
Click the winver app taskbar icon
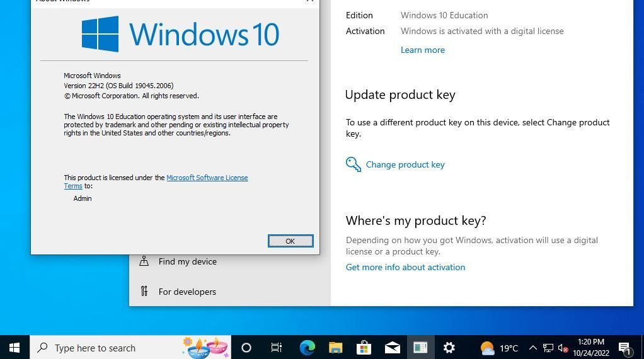pos(420,348)
